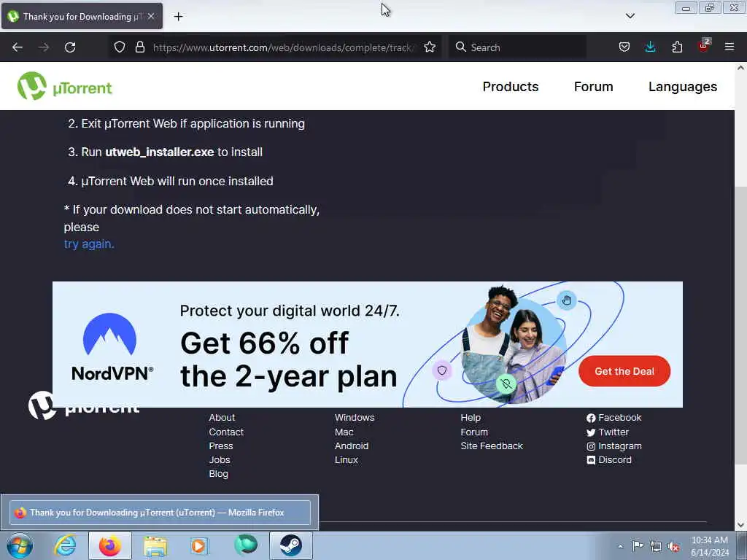Click the address bar URL field

284,47
